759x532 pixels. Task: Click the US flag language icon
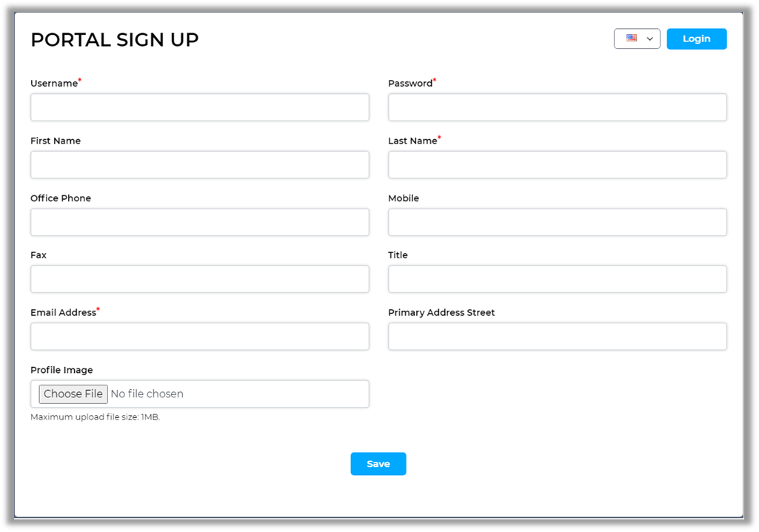click(632, 38)
